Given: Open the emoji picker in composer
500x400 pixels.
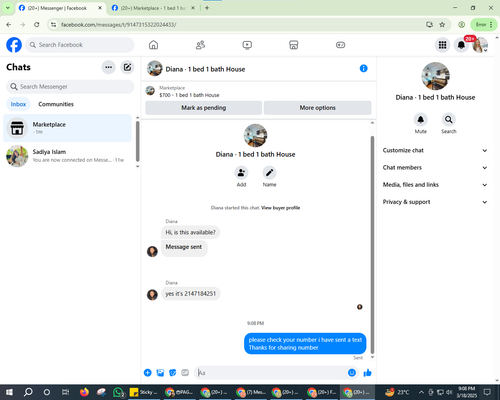Looking at the screenshot, I should 352,373.
